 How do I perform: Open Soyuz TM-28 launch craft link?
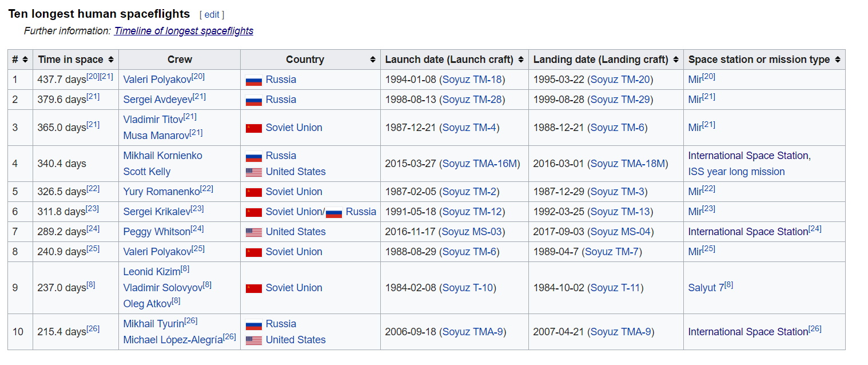[472, 100]
